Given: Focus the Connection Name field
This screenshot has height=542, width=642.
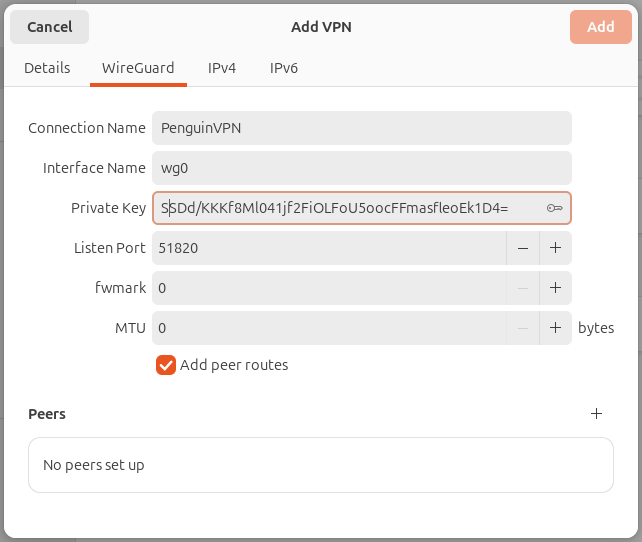Looking at the screenshot, I should pos(362,128).
